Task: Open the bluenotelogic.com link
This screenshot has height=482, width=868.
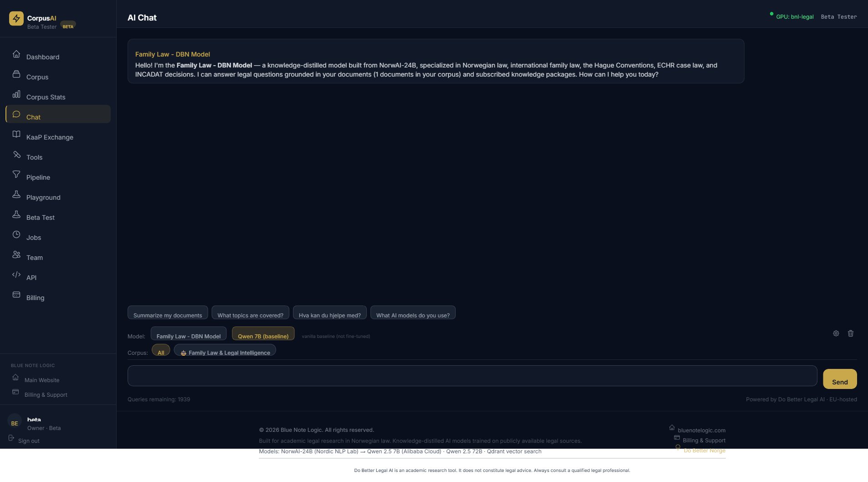Action: [701, 430]
